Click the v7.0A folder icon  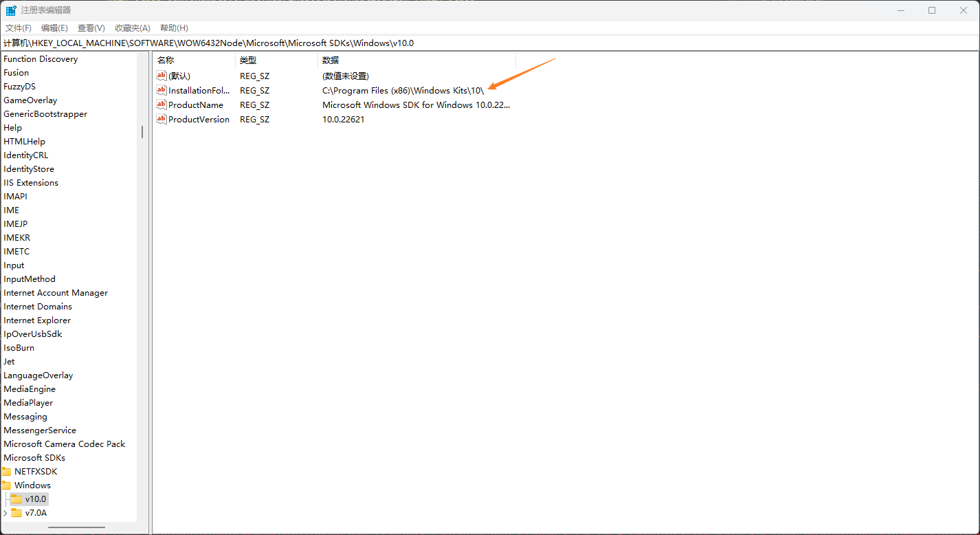point(16,513)
